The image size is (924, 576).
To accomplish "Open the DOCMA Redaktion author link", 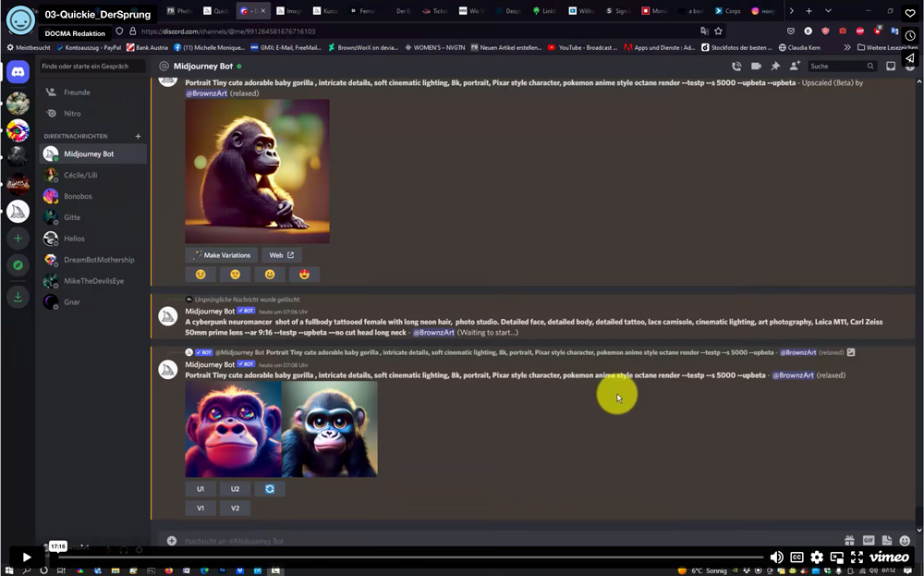I will pos(75,33).
